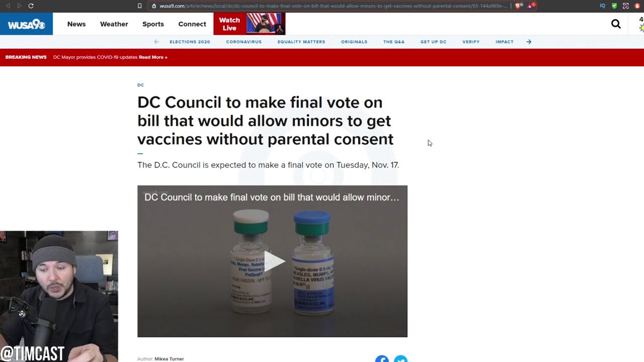Play the vaccine vials video
644x362 pixels.
[273, 261]
